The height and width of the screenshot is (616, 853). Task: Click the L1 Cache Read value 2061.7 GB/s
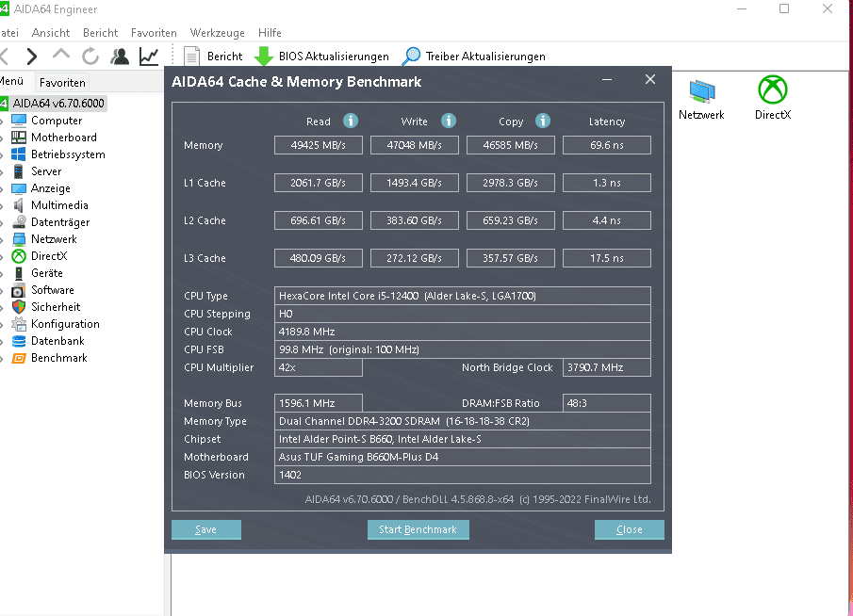(319, 183)
